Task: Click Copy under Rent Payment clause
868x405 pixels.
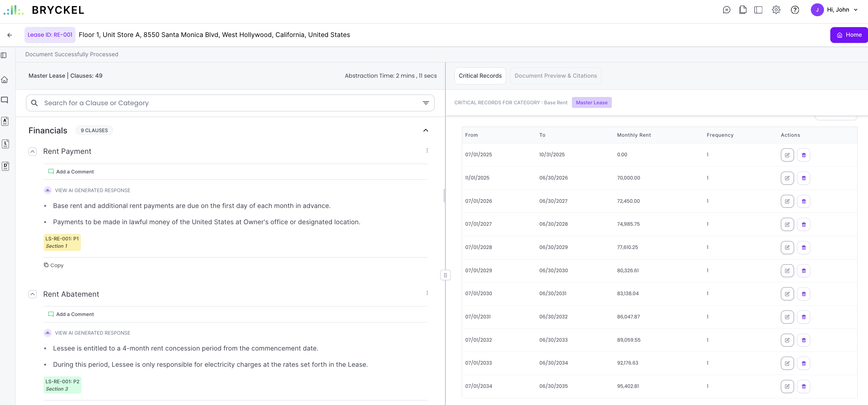Action: [x=53, y=266]
